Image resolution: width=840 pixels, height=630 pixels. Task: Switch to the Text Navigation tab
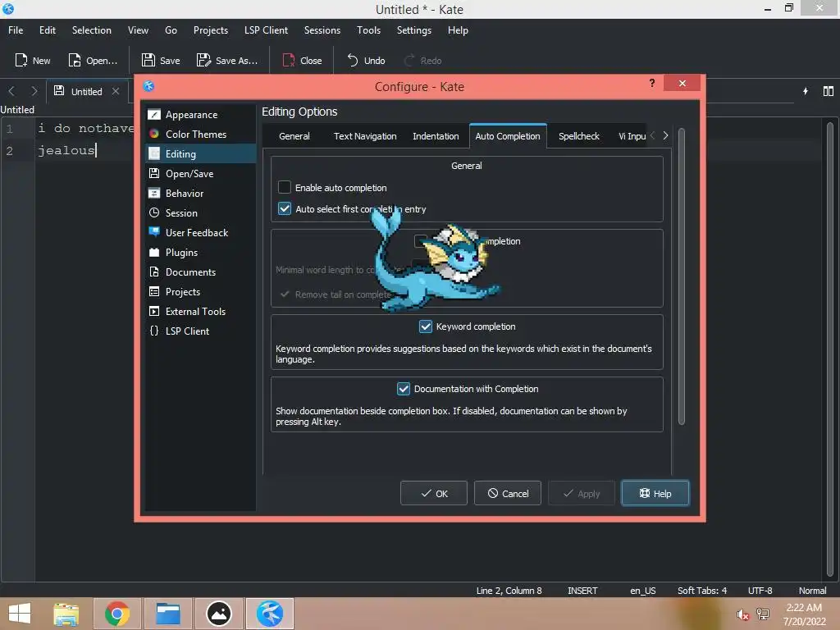(x=365, y=136)
